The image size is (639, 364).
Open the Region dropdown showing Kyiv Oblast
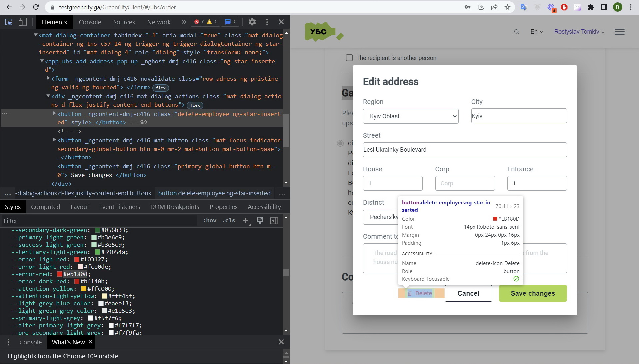click(x=410, y=116)
